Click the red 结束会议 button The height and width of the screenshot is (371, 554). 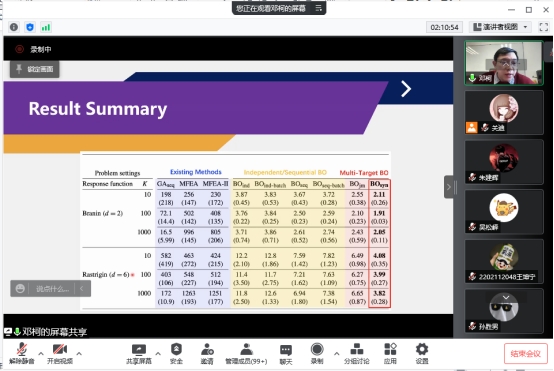[x=525, y=354]
